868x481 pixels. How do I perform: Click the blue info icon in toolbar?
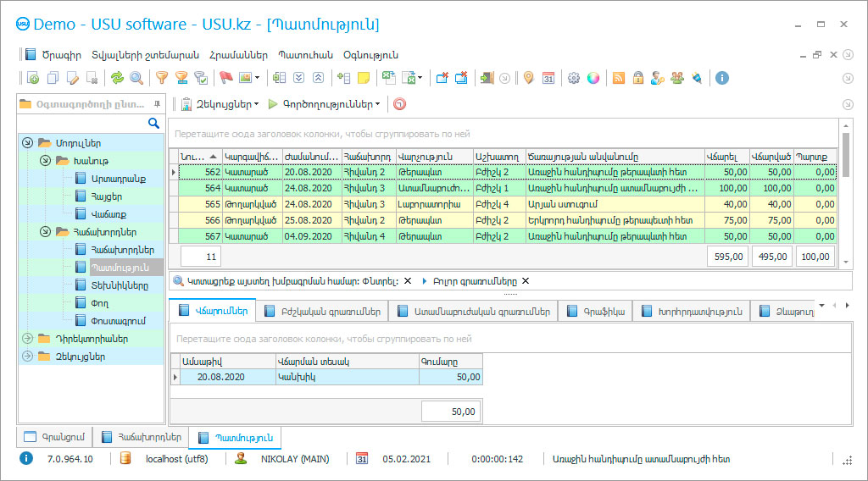pos(722,78)
